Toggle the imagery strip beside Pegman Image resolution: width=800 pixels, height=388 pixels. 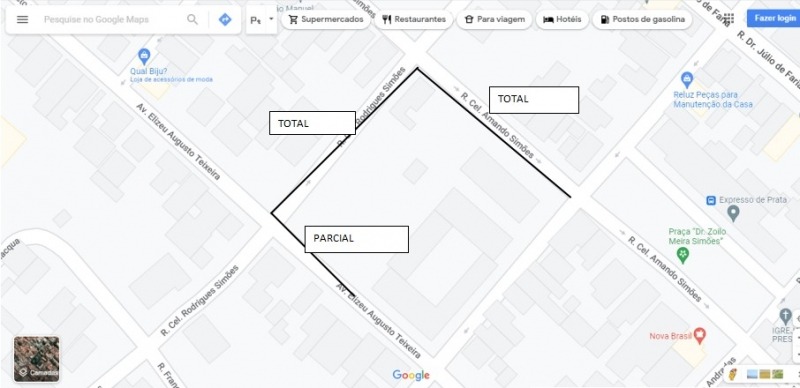764,374
